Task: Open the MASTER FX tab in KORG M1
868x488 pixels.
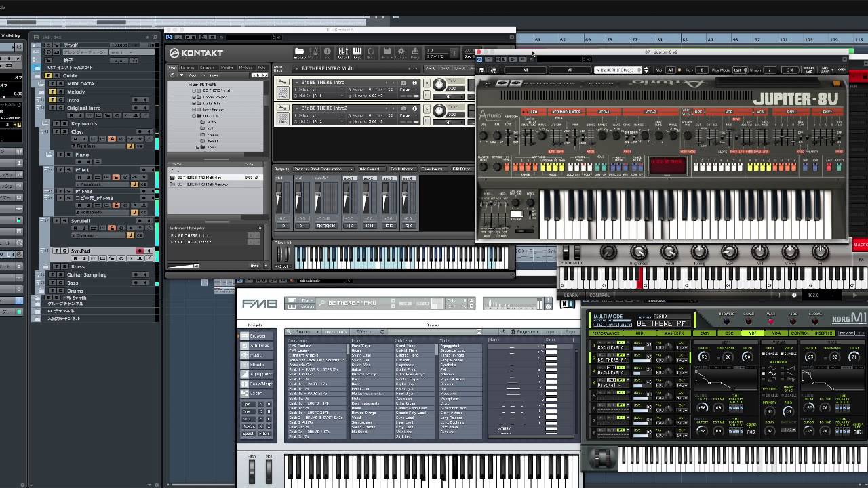Action: coord(674,333)
